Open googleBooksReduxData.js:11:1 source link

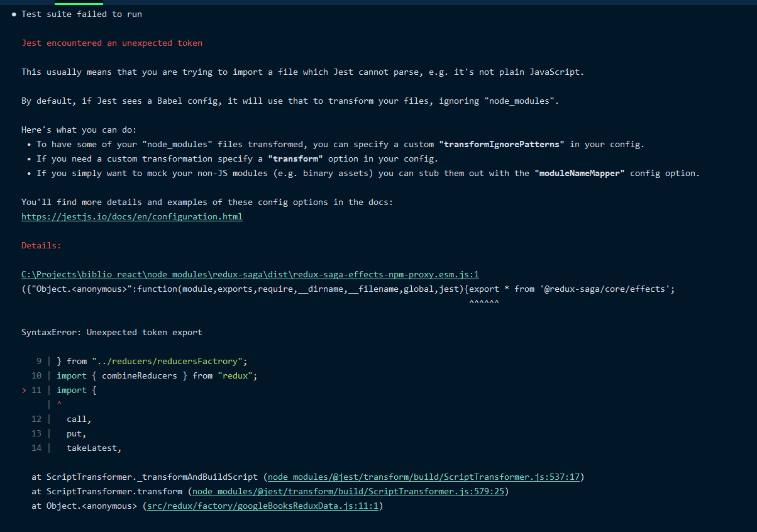click(x=263, y=506)
